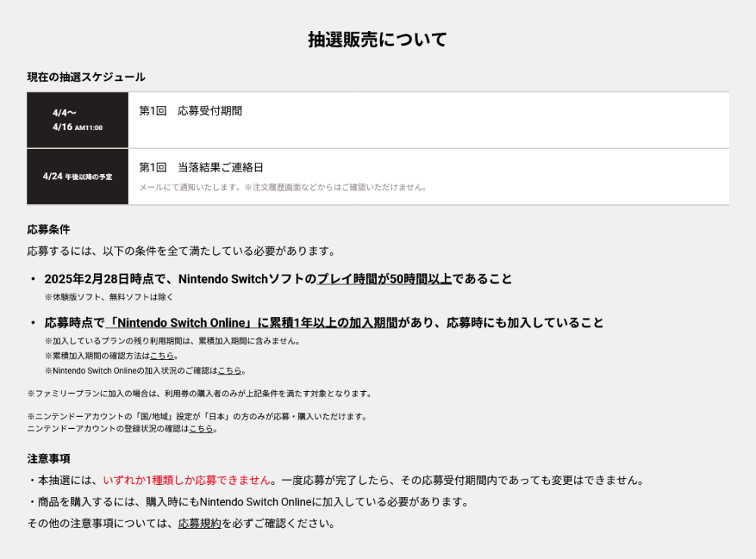Click the 2025年2月28日時点で condition text

(278, 279)
